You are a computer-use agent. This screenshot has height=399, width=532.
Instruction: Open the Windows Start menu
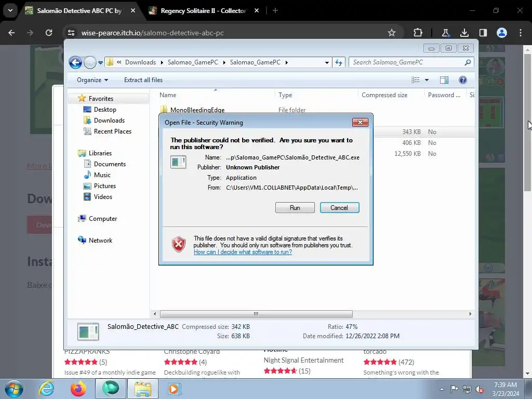(x=14, y=389)
